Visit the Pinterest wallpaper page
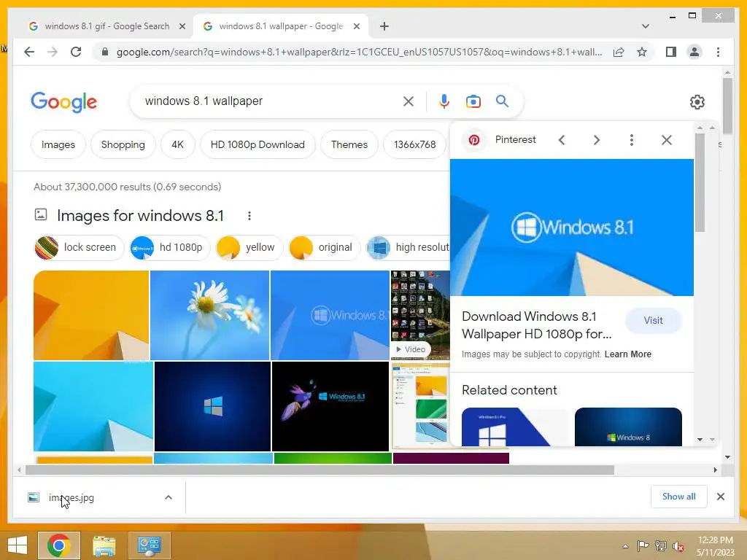Viewport: 747px width, 560px height. [x=653, y=321]
